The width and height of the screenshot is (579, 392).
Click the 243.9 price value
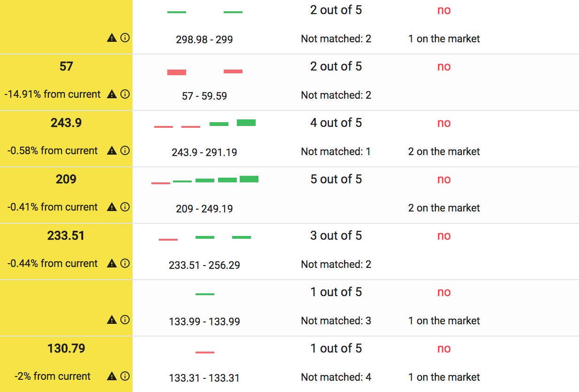pyautogui.click(x=66, y=123)
